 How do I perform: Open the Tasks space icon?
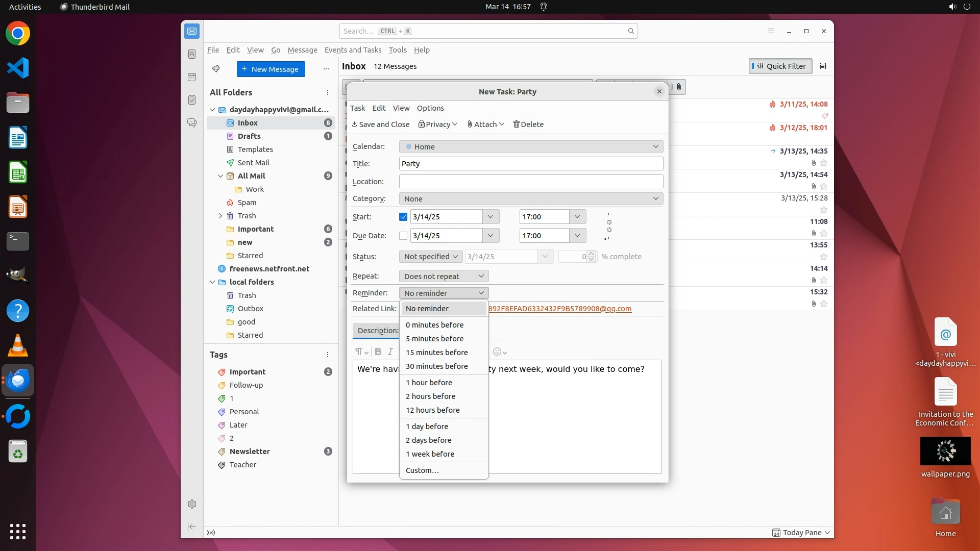(192, 100)
